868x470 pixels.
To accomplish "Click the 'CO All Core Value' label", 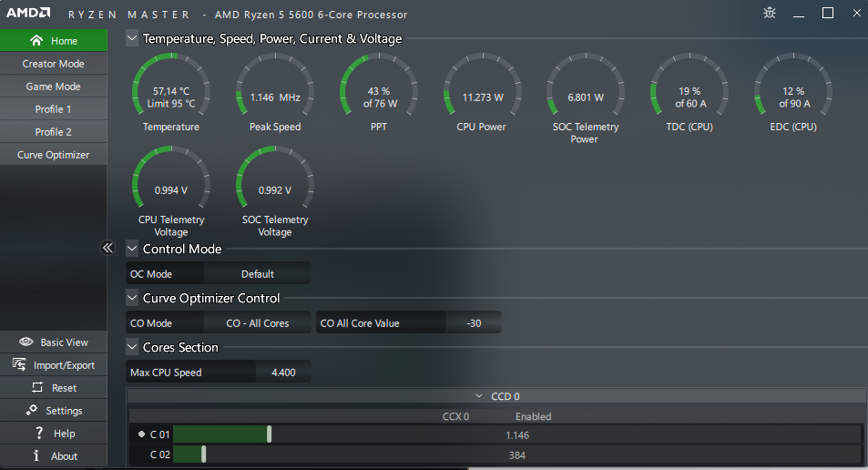I will (x=360, y=322).
